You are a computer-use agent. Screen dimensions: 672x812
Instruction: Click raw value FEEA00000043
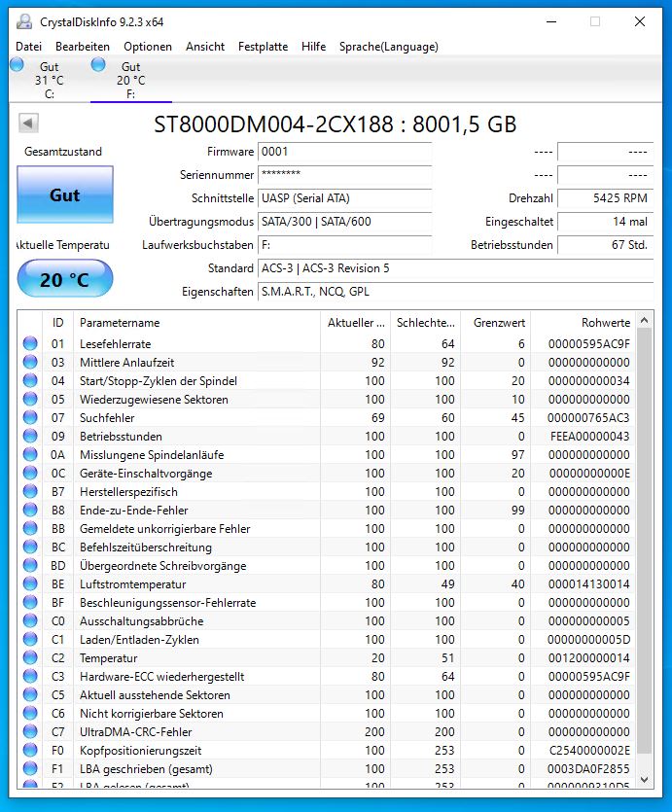(x=589, y=436)
